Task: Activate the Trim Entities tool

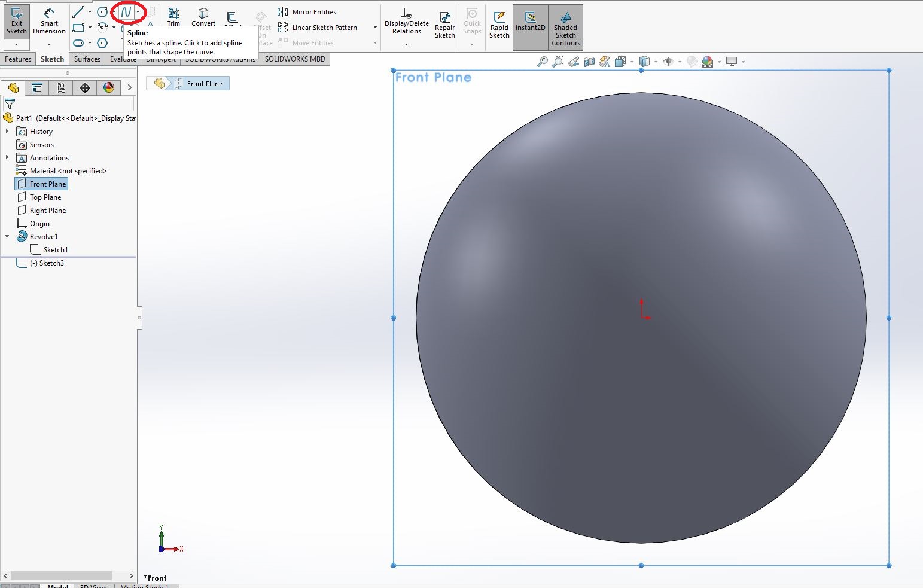Action: [x=173, y=16]
